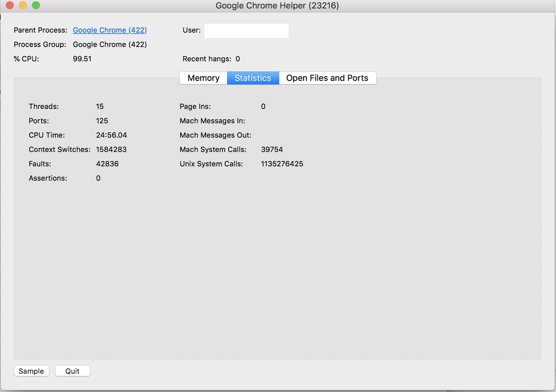Click the Parent Process label
Screen dimensions: 556x392
(x=40, y=30)
